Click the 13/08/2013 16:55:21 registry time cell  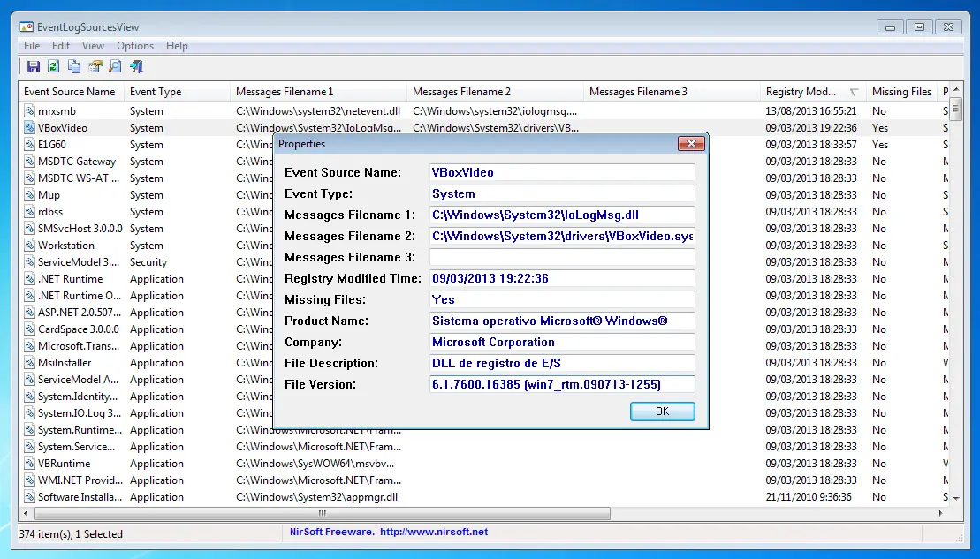[x=810, y=110]
